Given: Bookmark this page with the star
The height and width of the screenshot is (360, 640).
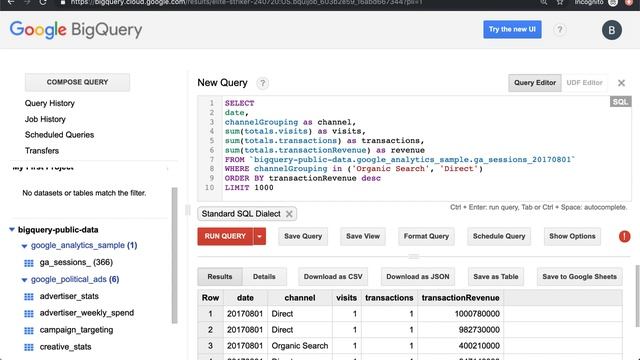Looking at the screenshot, I should click(x=560, y=2).
